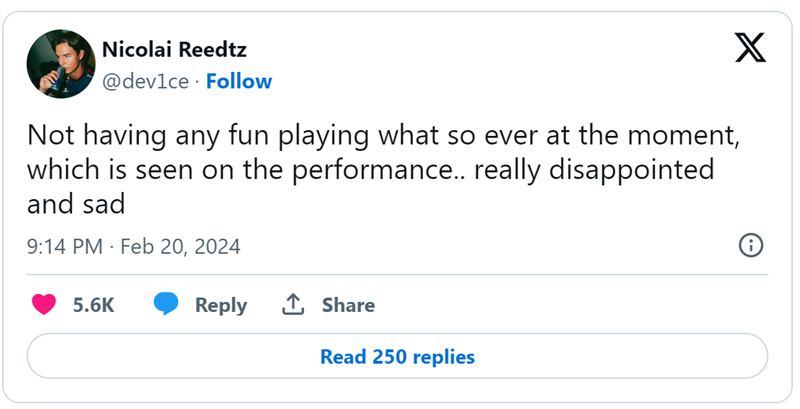The height and width of the screenshot is (409, 800).
Task: Click the @dev1ce handle
Action: 145,82
